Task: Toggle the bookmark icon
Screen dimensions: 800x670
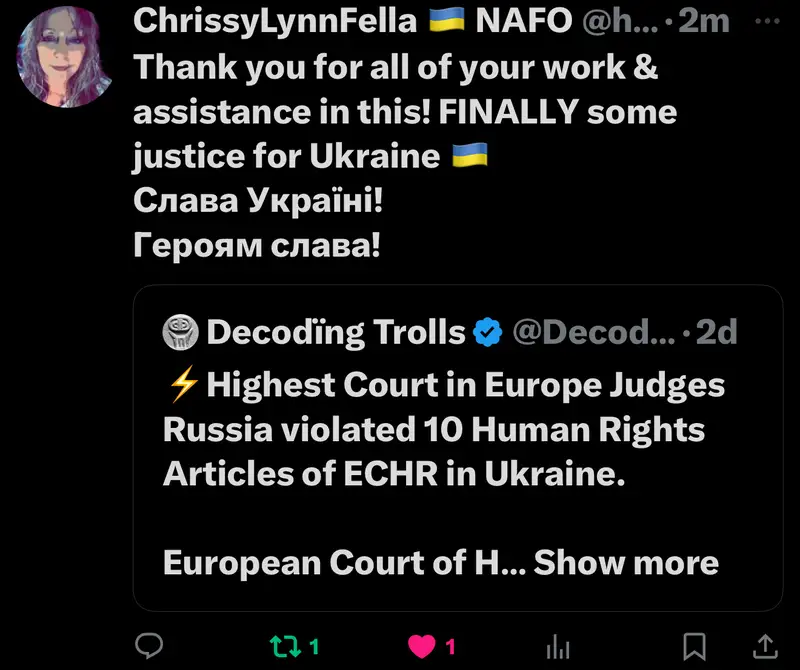Action: coord(694,647)
